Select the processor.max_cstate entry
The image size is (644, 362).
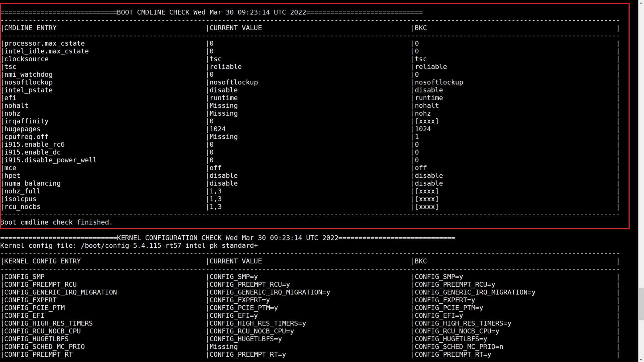point(44,44)
